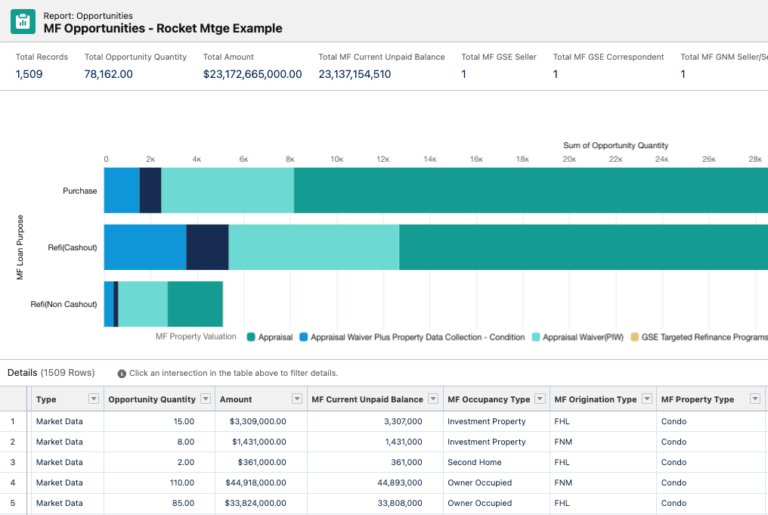The image size is (768, 515).
Task: Click the Second Home occupancy cell
Action: (474, 462)
